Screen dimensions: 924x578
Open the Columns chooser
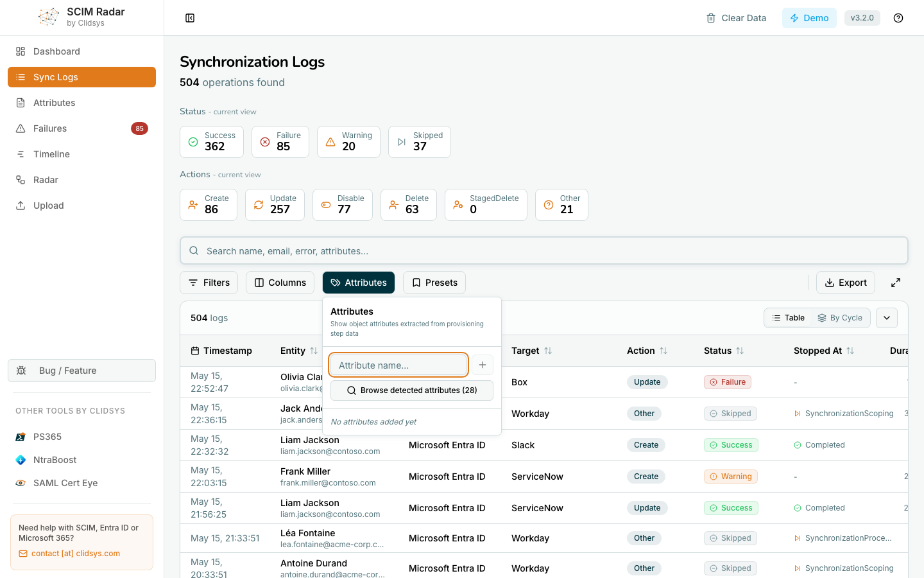(280, 283)
